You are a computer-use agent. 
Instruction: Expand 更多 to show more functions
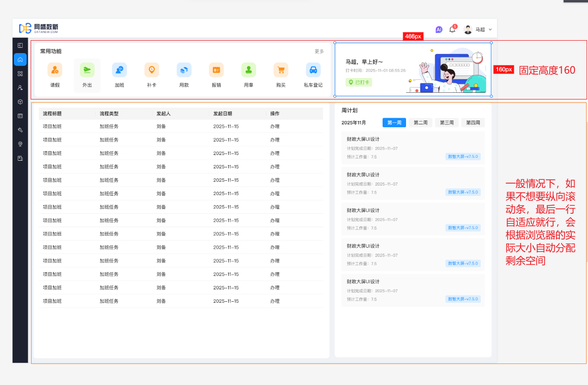pos(319,52)
